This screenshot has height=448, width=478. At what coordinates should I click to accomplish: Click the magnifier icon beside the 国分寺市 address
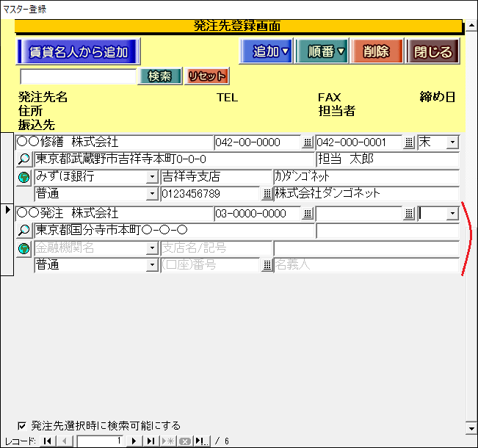point(23,231)
